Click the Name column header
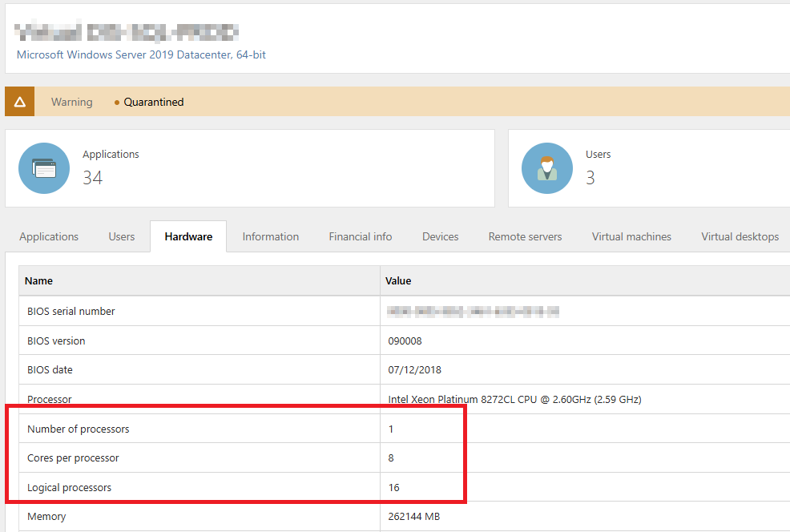 click(38, 281)
